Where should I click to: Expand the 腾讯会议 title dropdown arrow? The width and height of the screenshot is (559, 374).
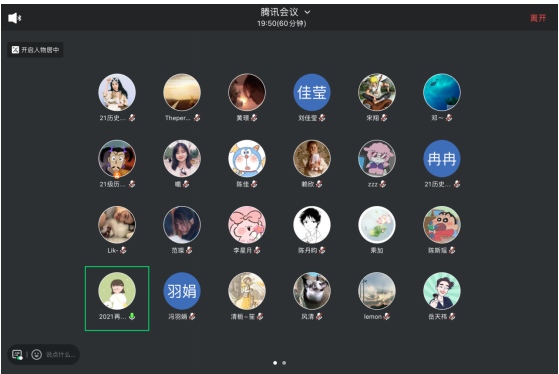point(307,12)
